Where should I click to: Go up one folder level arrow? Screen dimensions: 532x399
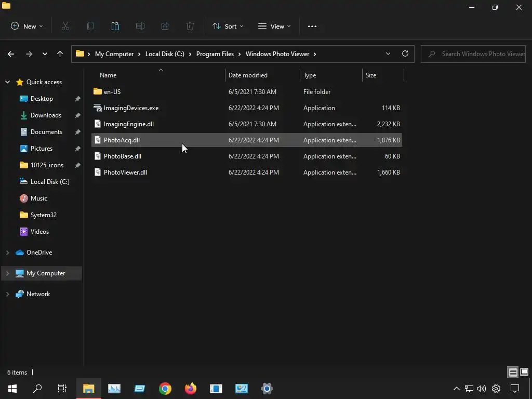coord(60,54)
